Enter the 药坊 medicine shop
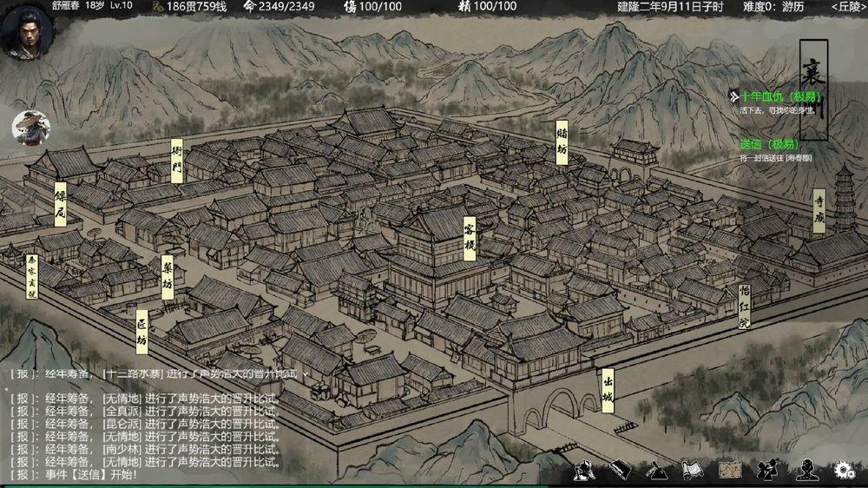This screenshot has height=488, width=868. 168,277
